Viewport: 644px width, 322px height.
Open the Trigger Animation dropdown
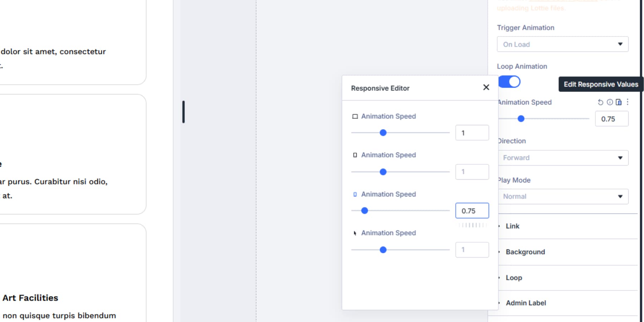point(562,44)
